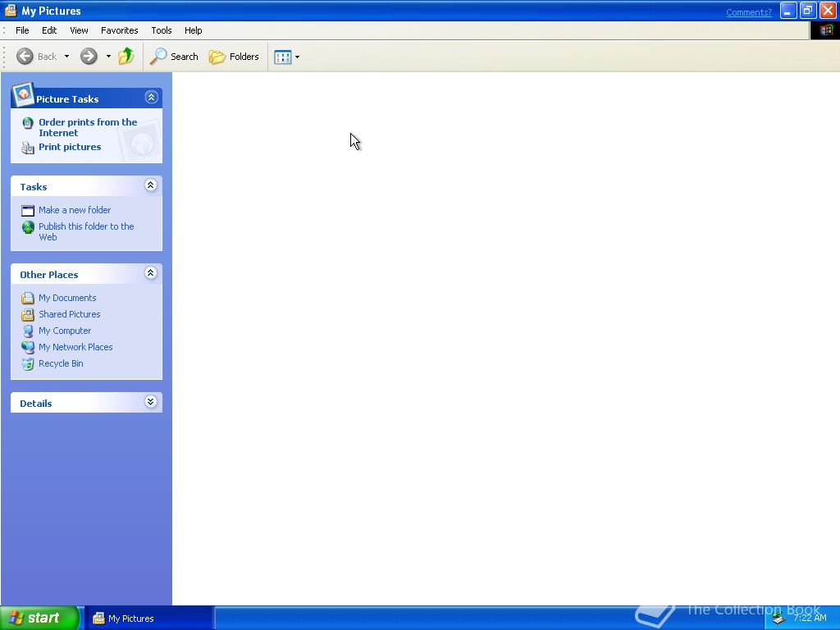Click the Picture Tasks header icon
The height and width of the screenshot is (630, 840).
click(23, 95)
